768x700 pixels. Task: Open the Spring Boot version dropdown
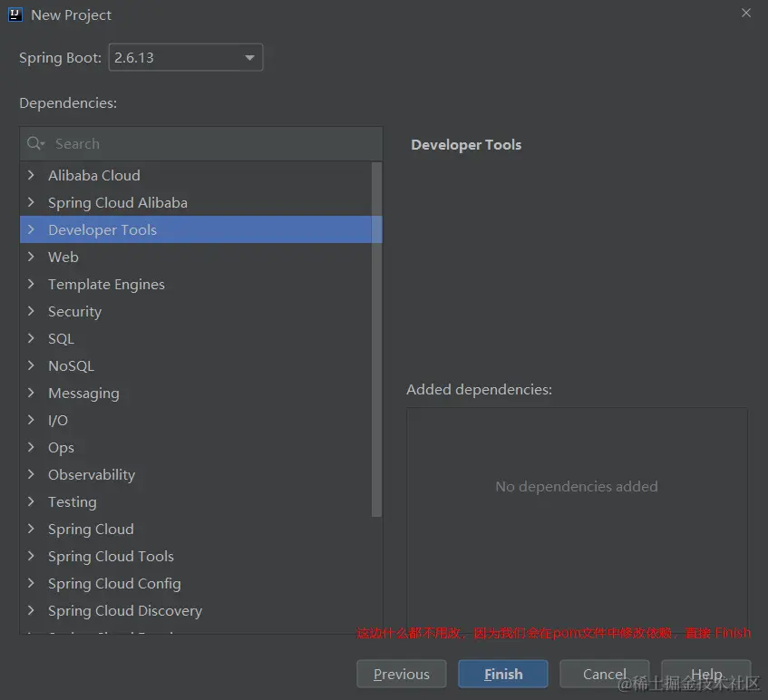click(x=186, y=57)
